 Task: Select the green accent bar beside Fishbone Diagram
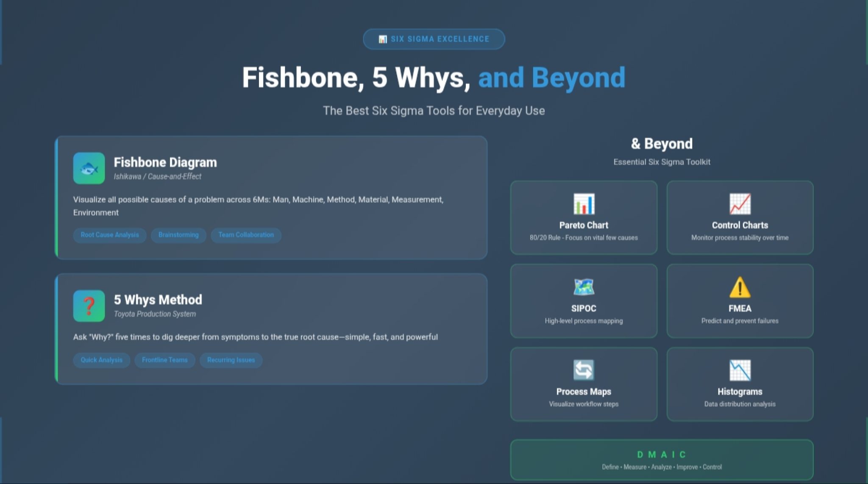click(x=56, y=197)
